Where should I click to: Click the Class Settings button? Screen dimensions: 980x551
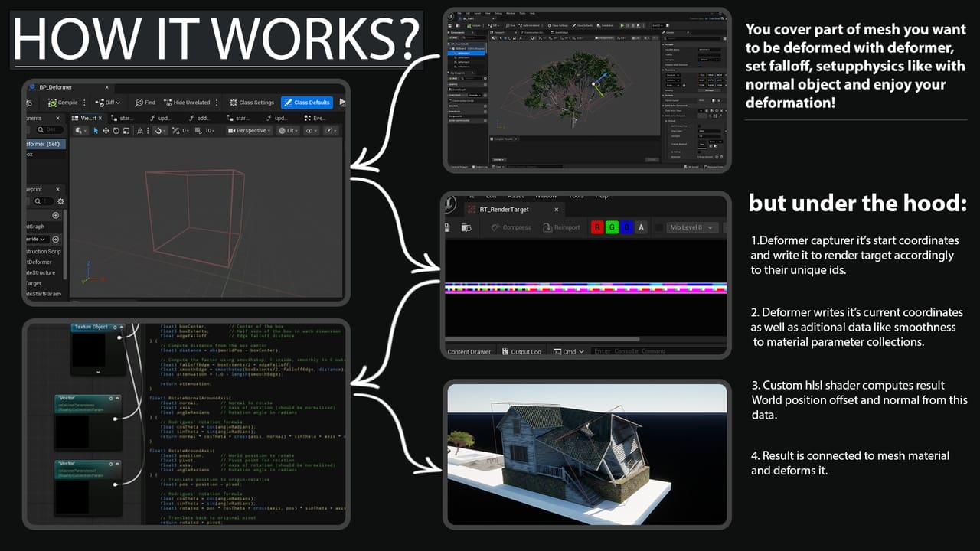pyautogui.click(x=252, y=103)
